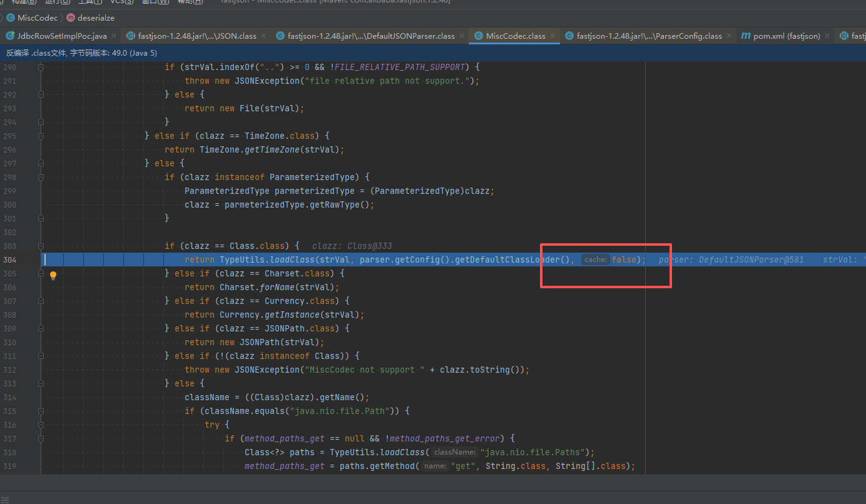Viewport: 866px width, 504px height.
Task: Close the JSON.class tab
Action: point(263,36)
